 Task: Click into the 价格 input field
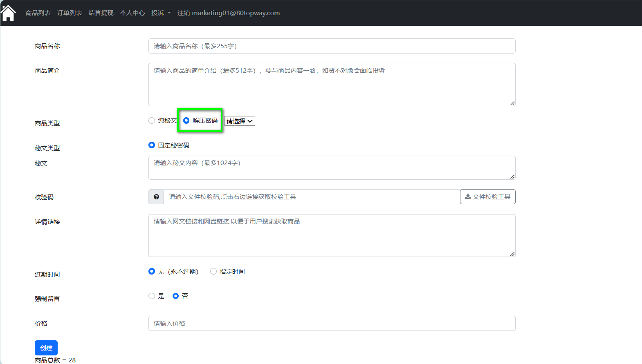[332, 324]
